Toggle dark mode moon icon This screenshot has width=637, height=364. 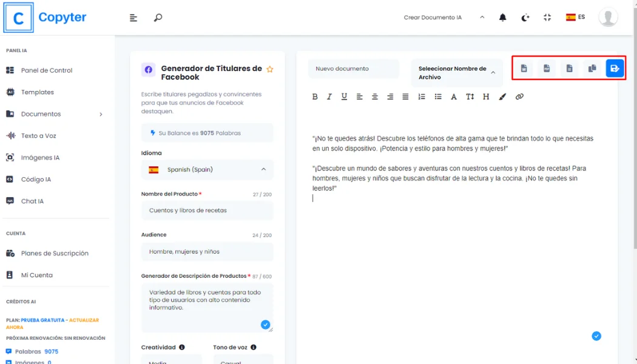pos(525,18)
